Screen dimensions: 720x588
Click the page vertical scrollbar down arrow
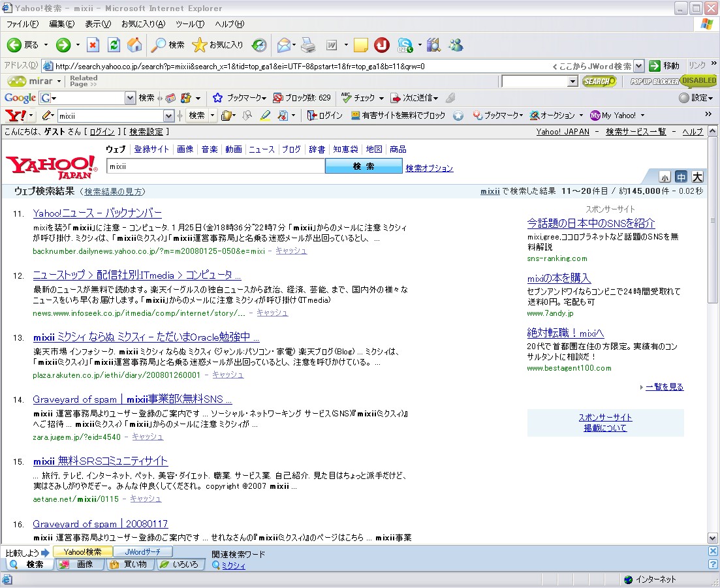(712, 538)
